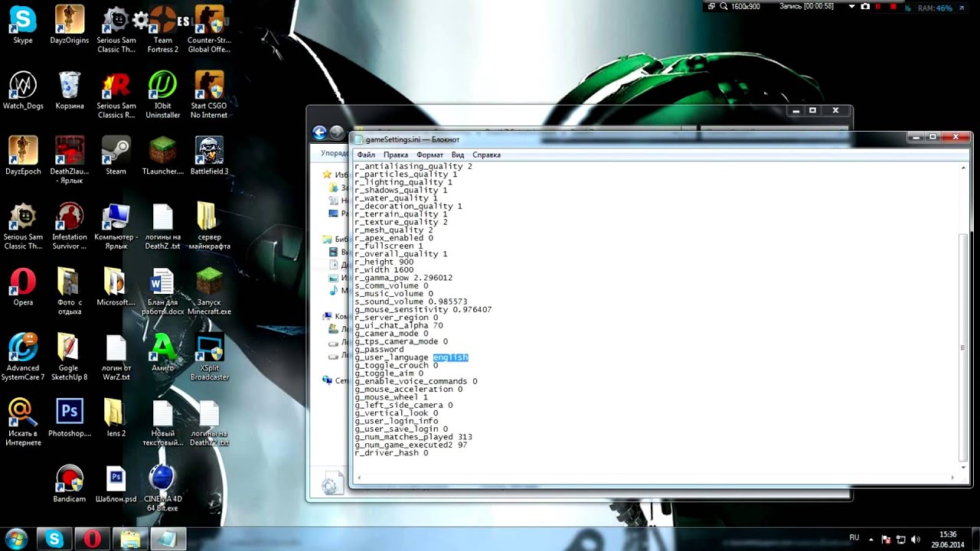This screenshot has height=551, width=980.
Task: Open the TLauncher Minecraft icon
Action: point(162,156)
